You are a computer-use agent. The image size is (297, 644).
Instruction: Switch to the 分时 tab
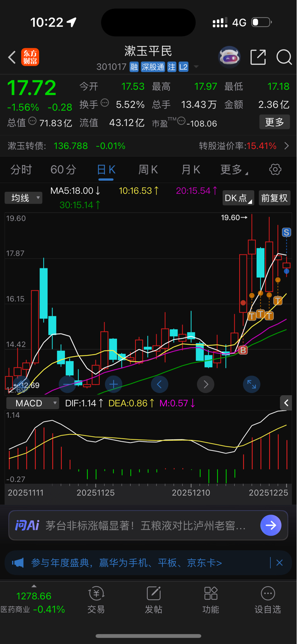[21, 169]
